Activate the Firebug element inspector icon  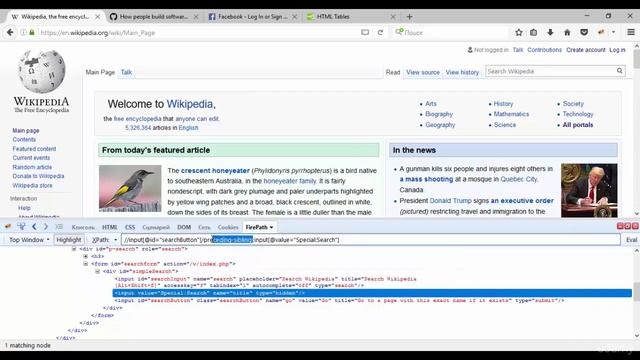click(21, 227)
